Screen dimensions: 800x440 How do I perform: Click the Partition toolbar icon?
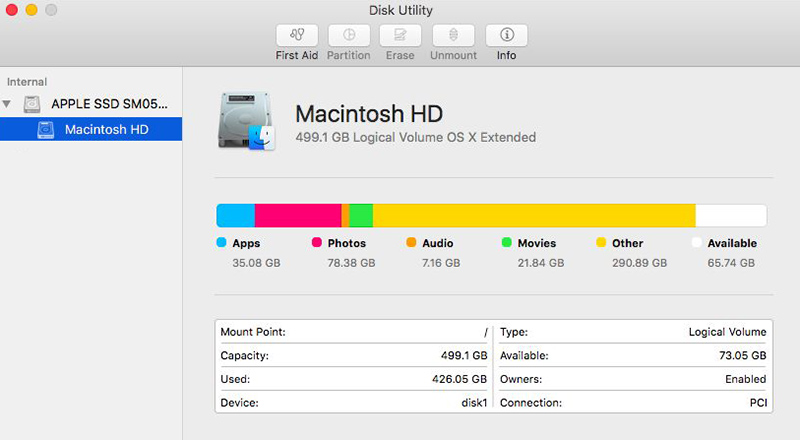point(348,35)
